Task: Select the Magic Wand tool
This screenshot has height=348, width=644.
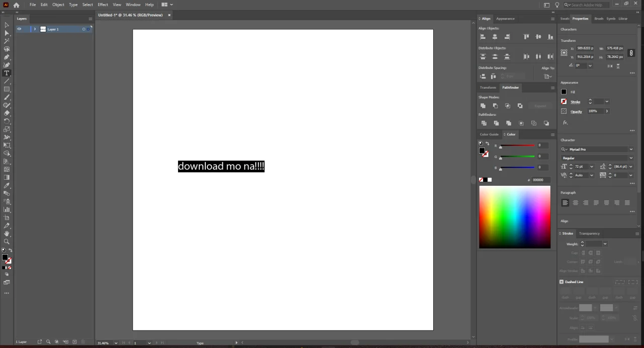Action: point(7,41)
